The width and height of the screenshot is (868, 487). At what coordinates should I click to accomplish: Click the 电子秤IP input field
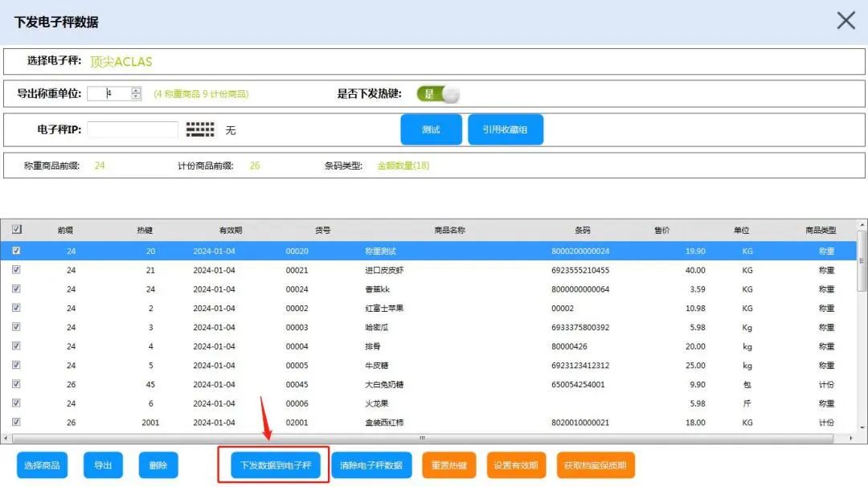click(132, 129)
